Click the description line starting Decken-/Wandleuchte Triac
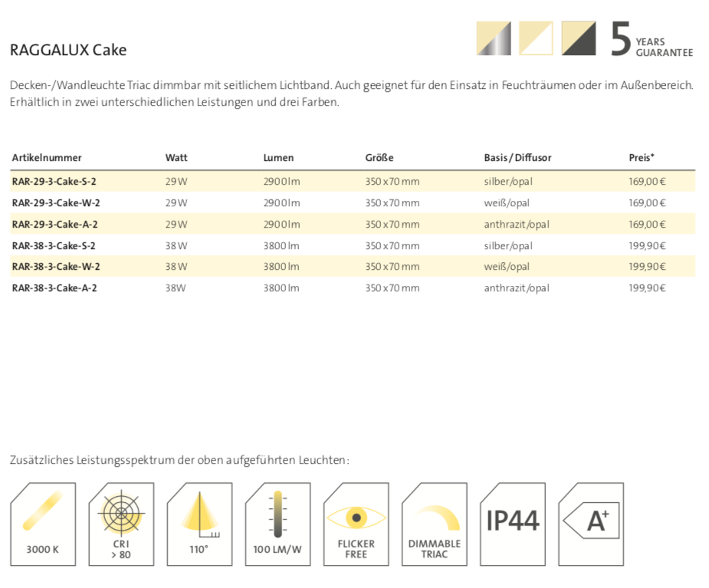This screenshot has height=588, width=709. pyautogui.click(x=352, y=85)
